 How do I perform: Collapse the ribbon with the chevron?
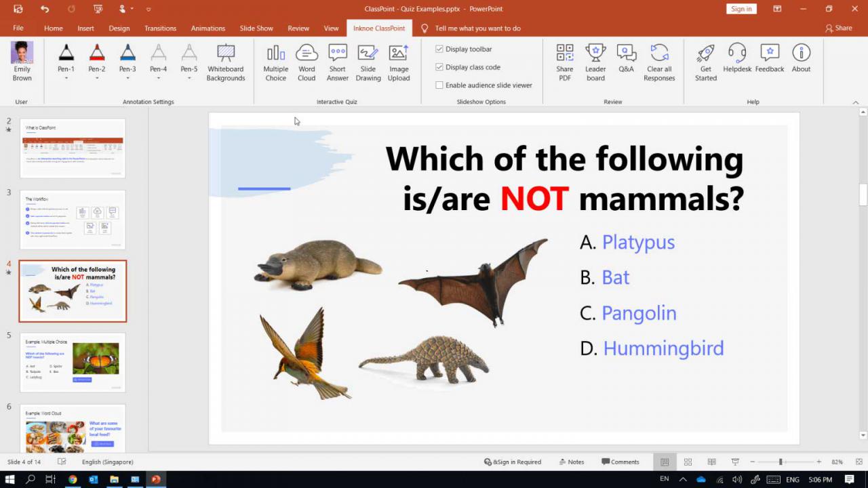[856, 102]
